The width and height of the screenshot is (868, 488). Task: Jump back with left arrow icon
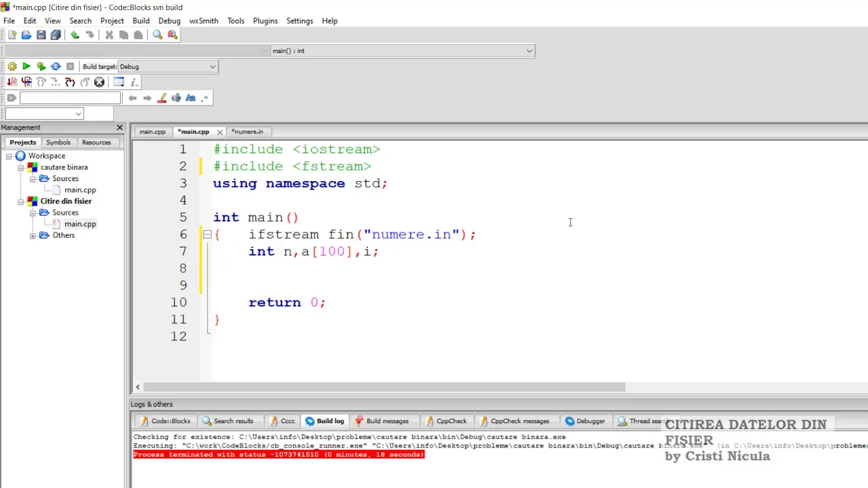tap(133, 98)
